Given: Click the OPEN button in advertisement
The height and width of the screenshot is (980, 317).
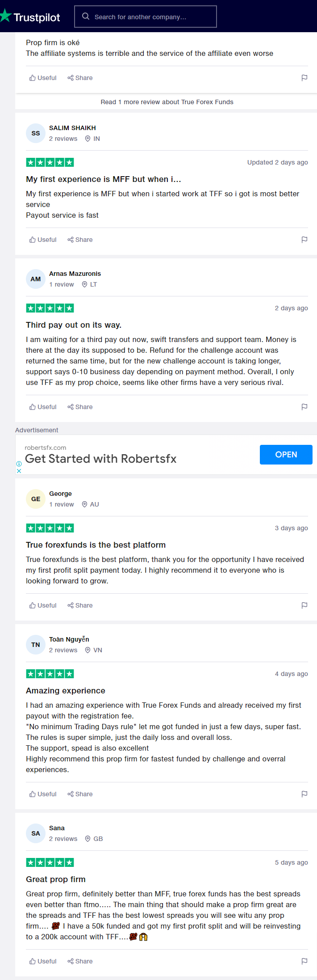Looking at the screenshot, I should tap(286, 455).
